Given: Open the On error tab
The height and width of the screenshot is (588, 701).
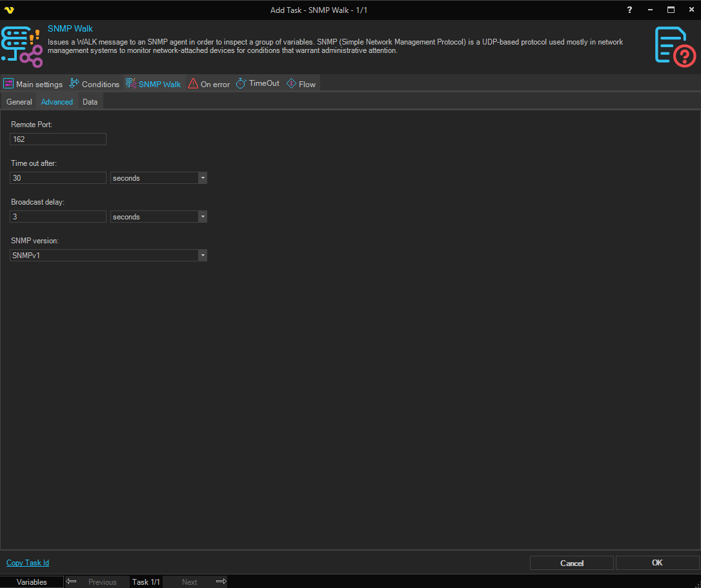Looking at the screenshot, I should tap(209, 84).
